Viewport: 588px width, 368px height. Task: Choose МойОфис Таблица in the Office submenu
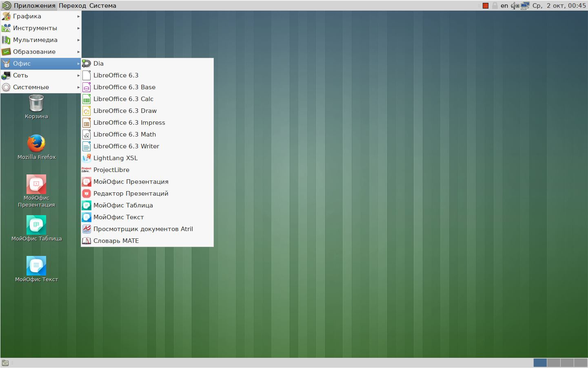pos(147,205)
